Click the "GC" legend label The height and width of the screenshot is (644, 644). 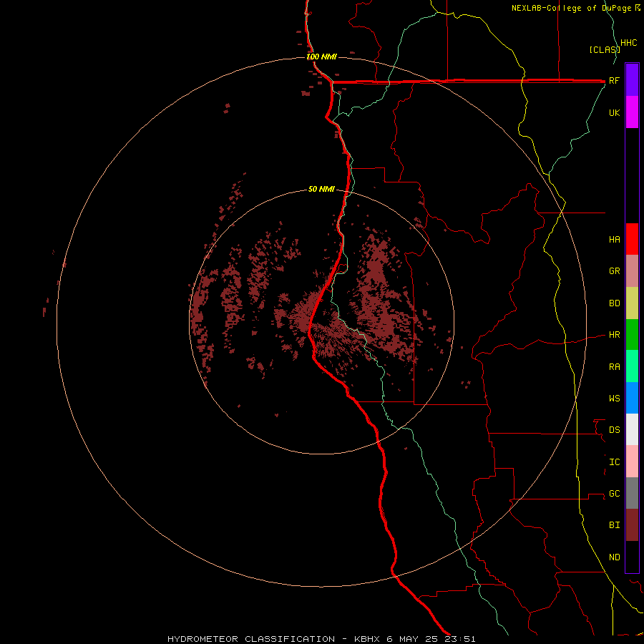point(614,493)
